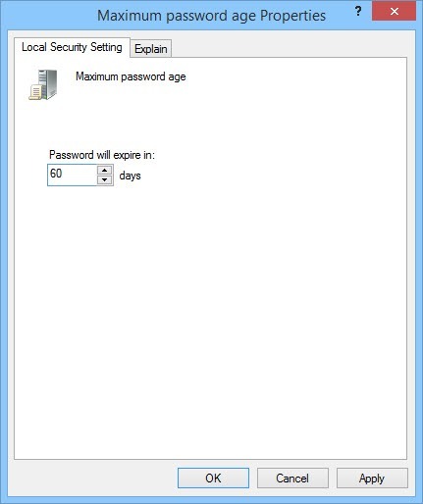Screen dimensions: 423x504
Task: Close the Maximum password age Properties dialog
Action: [394, 12]
